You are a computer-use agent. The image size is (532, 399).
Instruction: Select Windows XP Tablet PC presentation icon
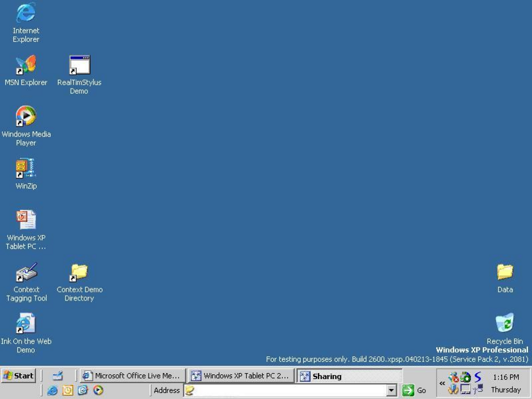pyautogui.click(x=26, y=220)
